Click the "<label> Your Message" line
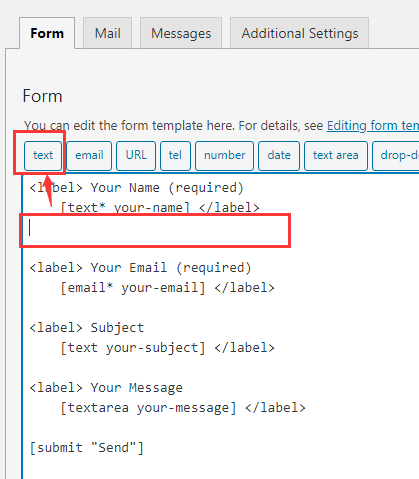 pyautogui.click(x=106, y=388)
